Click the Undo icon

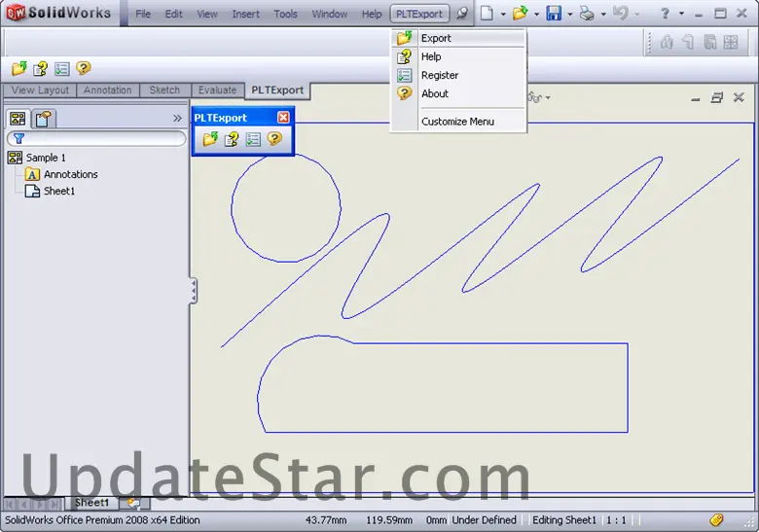pos(620,13)
